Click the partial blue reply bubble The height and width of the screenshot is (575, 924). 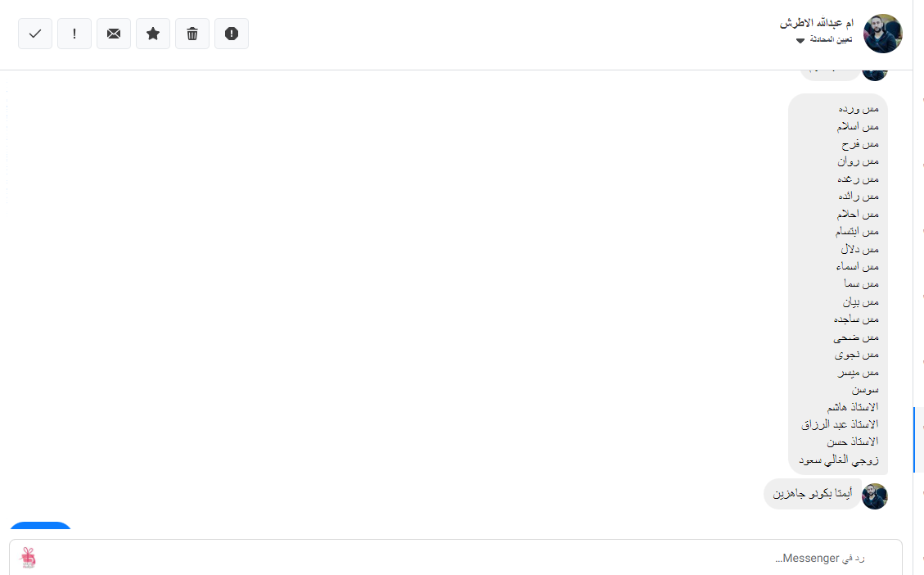tap(41, 526)
